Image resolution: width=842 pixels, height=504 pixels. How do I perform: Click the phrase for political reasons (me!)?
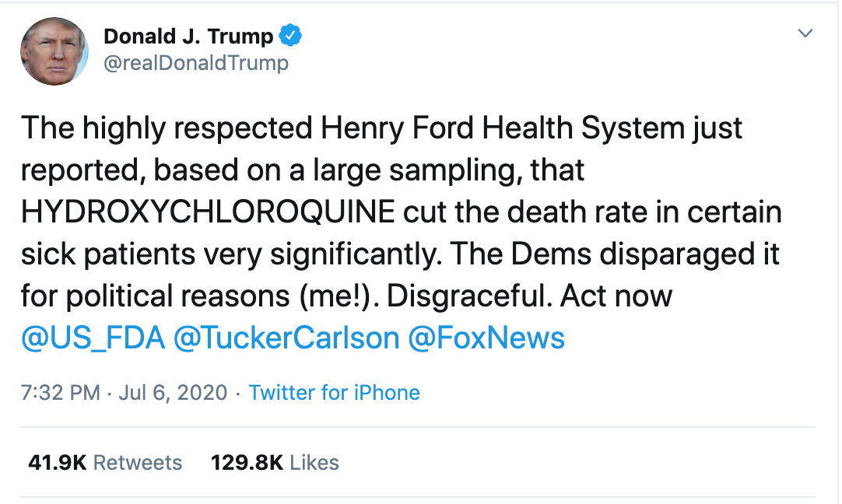coord(196,296)
